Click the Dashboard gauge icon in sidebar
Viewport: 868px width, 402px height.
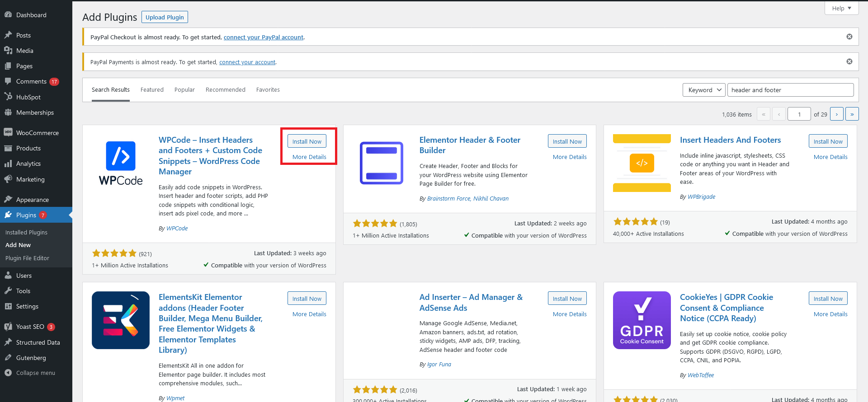(x=8, y=15)
